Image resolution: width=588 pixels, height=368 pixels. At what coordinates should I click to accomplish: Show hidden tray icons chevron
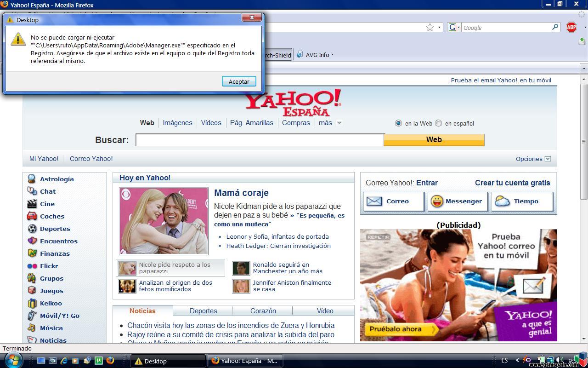(518, 360)
